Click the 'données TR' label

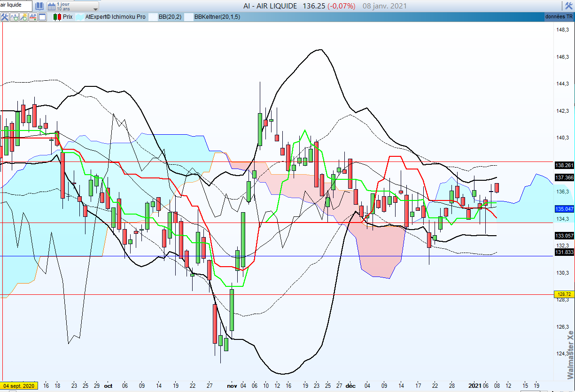pos(558,17)
